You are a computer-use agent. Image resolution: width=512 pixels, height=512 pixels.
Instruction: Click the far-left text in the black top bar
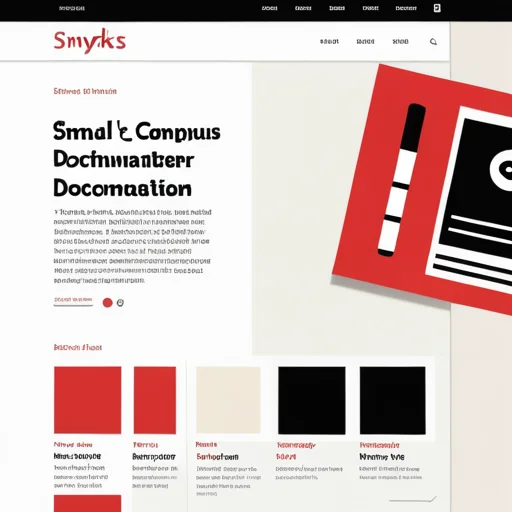click(x=72, y=8)
